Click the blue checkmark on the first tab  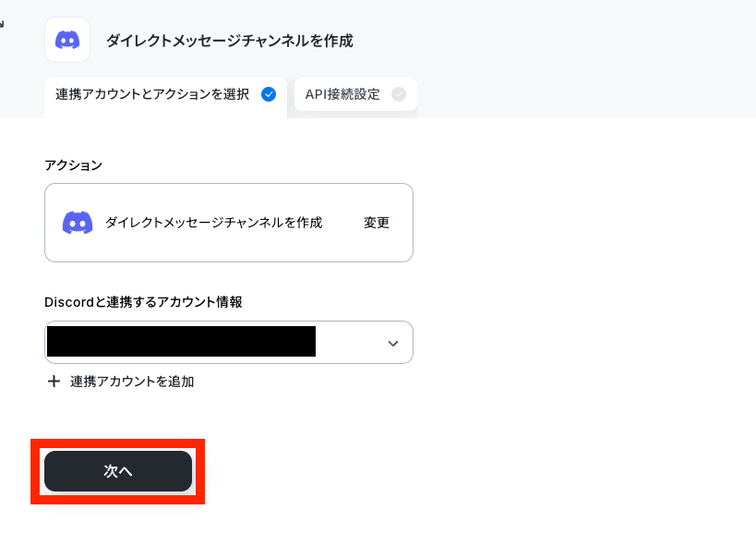click(x=269, y=94)
